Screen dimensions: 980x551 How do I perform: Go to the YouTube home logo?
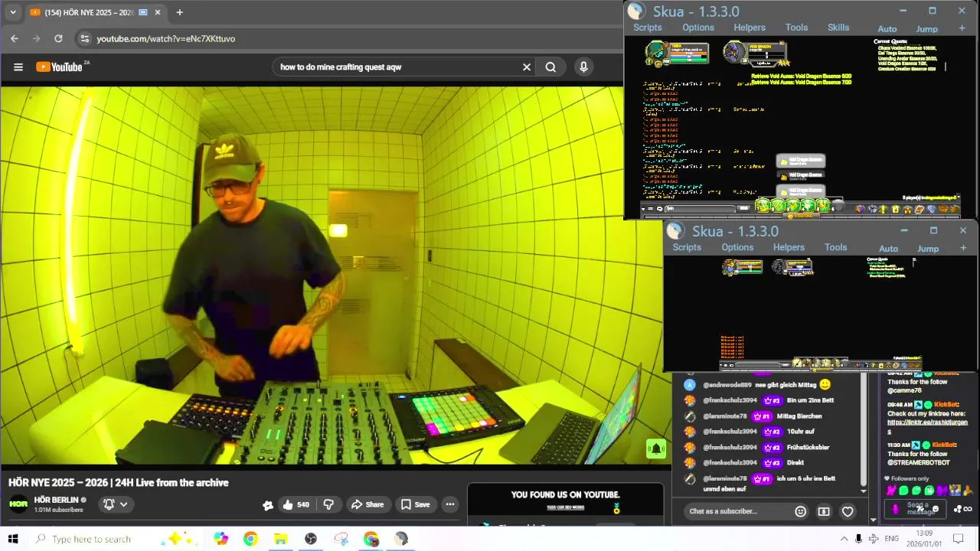pos(60,67)
